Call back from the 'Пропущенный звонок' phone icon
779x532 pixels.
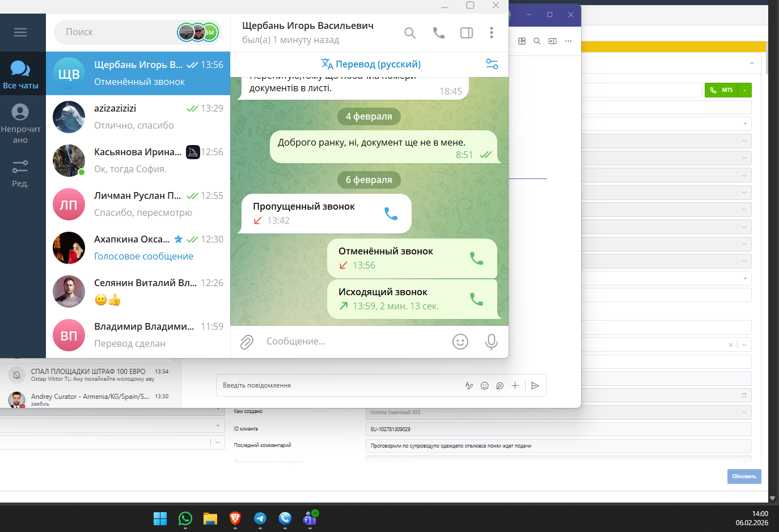(391, 214)
